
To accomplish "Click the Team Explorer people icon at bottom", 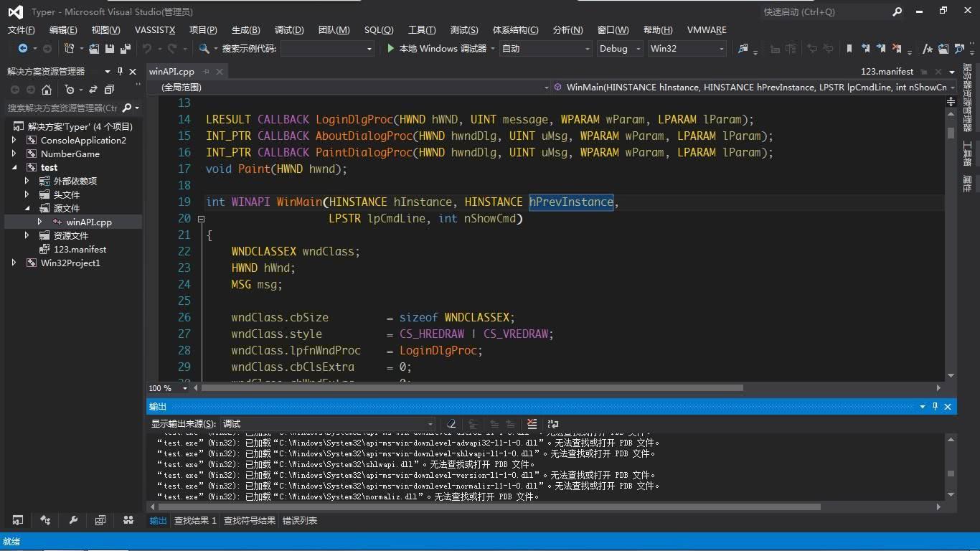I will click(x=128, y=520).
